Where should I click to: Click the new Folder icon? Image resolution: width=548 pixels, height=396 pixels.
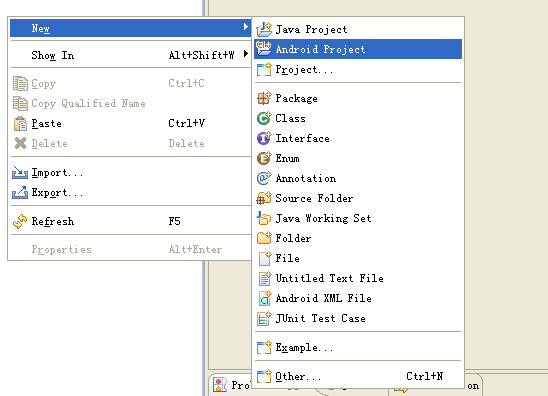click(264, 238)
